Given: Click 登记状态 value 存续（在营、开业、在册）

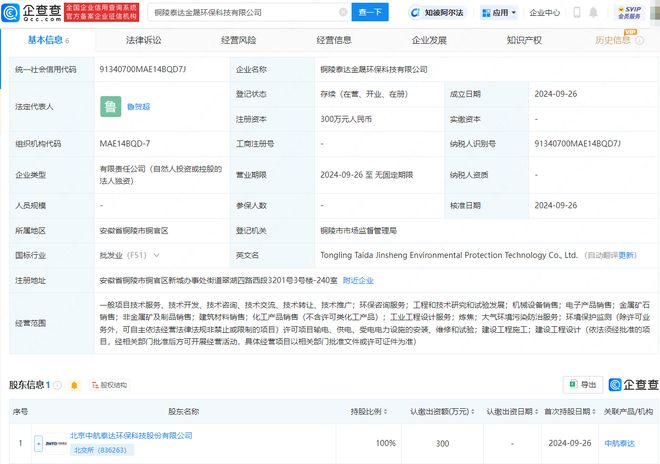Looking at the screenshot, I should pos(364,94).
